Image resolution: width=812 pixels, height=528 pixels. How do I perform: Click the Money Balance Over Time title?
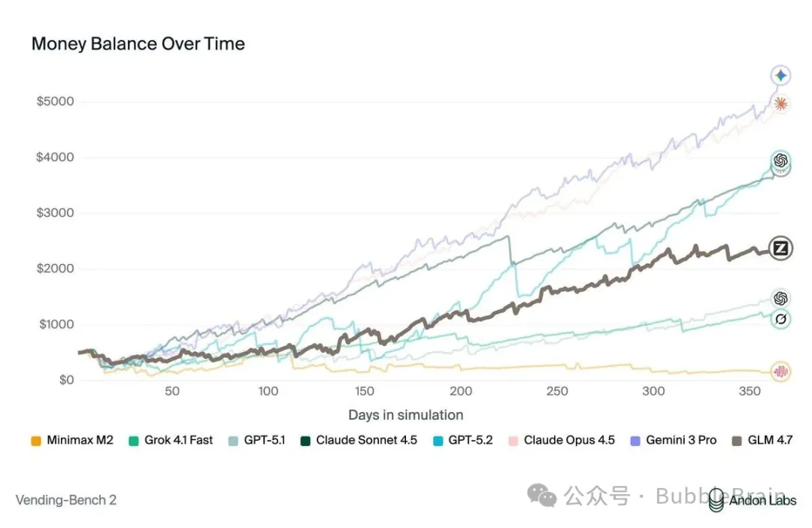(138, 44)
